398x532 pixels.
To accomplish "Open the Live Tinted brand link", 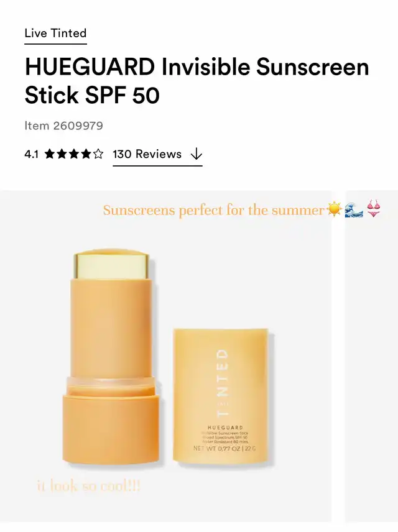I will tap(55, 34).
